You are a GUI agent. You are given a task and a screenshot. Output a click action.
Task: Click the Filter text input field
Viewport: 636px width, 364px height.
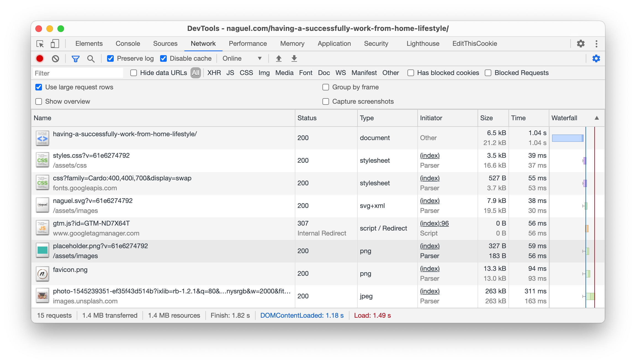[x=78, y=73]
